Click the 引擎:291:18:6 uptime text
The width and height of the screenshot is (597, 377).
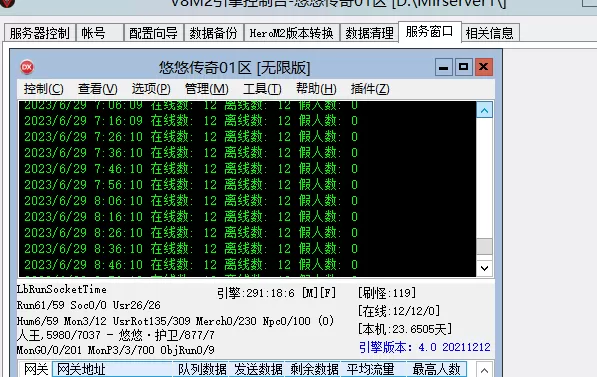point(276,293)
